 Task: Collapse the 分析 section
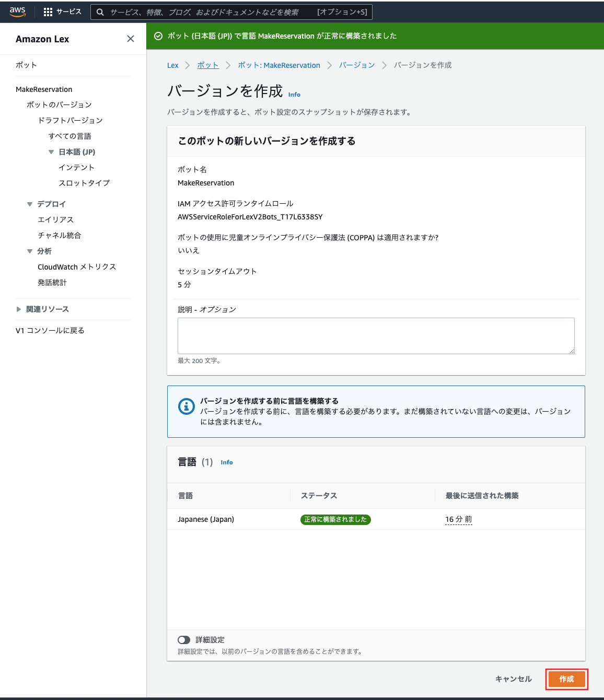coord(30,251)
